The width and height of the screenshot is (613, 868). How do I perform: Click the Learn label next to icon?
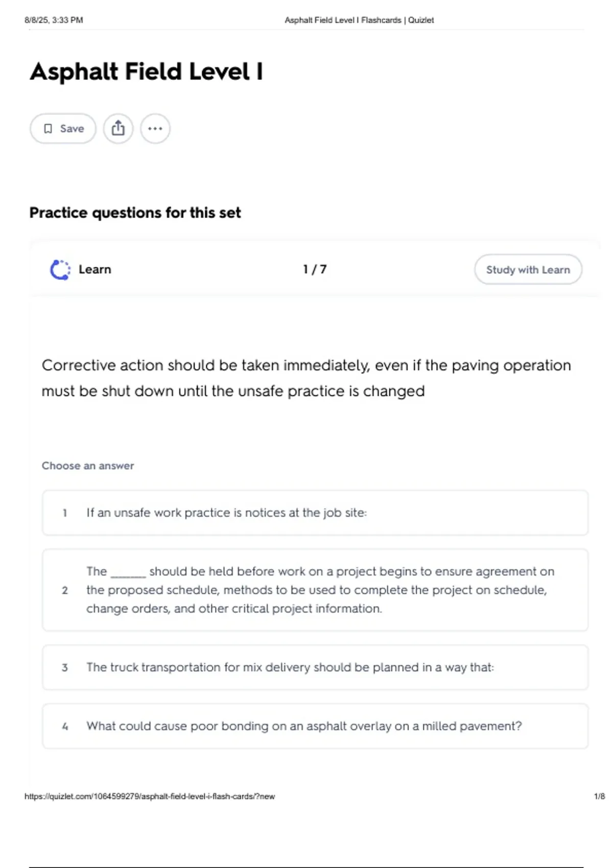95,270
